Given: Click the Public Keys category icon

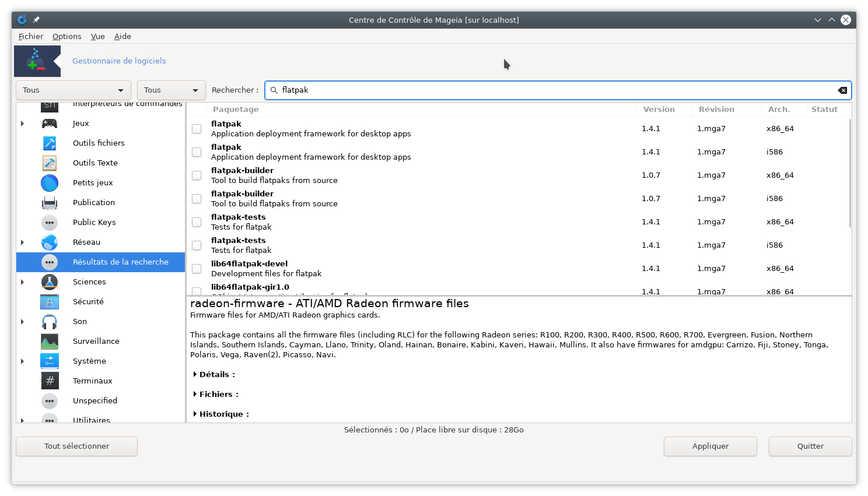Looking at the screenshot, I should pyautogui.click(x=50, y=223).
